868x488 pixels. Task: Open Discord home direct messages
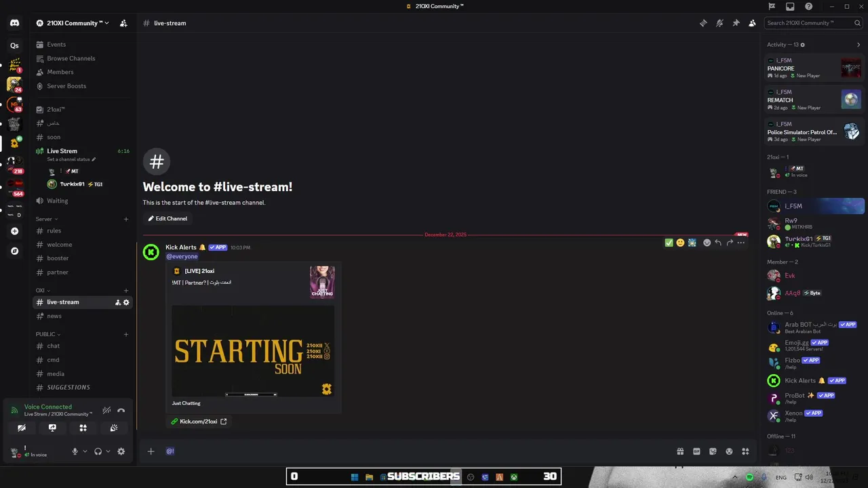coord(14,23)
